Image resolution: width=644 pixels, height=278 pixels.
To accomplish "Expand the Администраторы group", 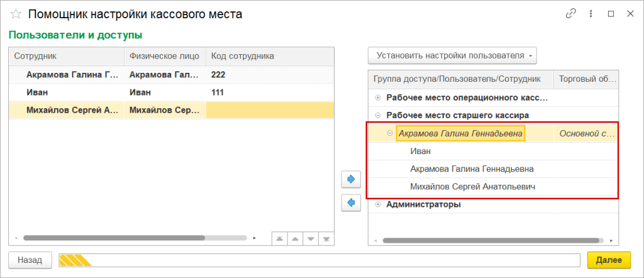I will 377,204.
